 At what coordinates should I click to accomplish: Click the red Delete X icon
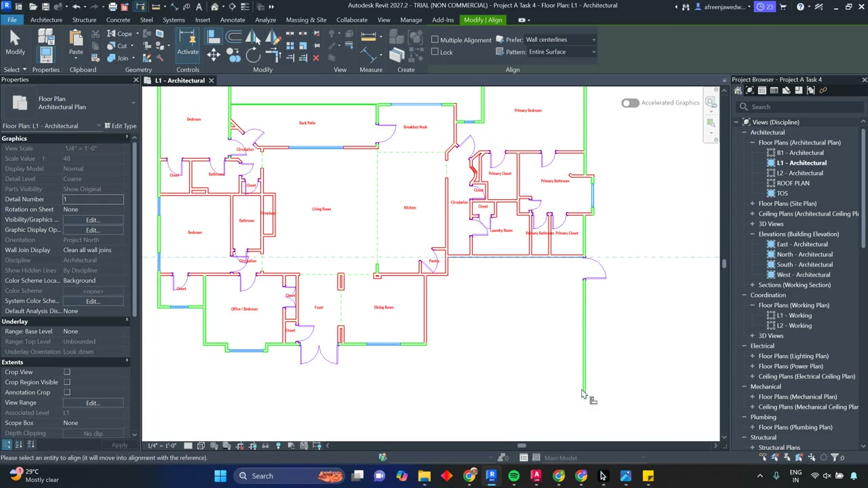[316, 58]
